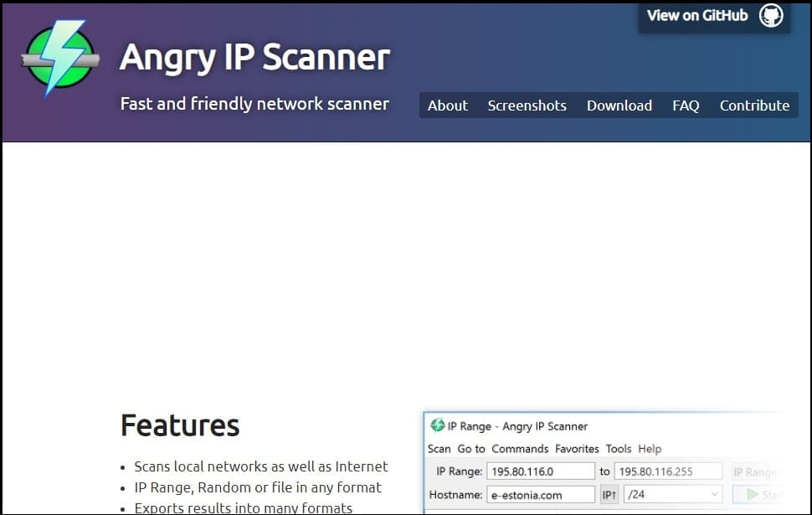Click the start IP field 195.80.116.0
Viewport: 812px width, 515px height.
(541, 471)
